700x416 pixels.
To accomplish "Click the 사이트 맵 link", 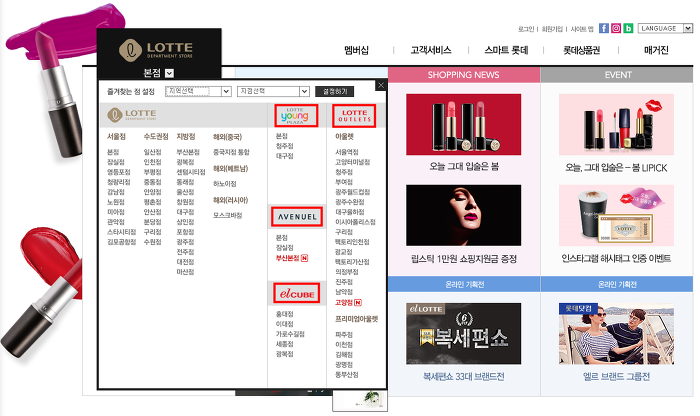I will point(582,29).
